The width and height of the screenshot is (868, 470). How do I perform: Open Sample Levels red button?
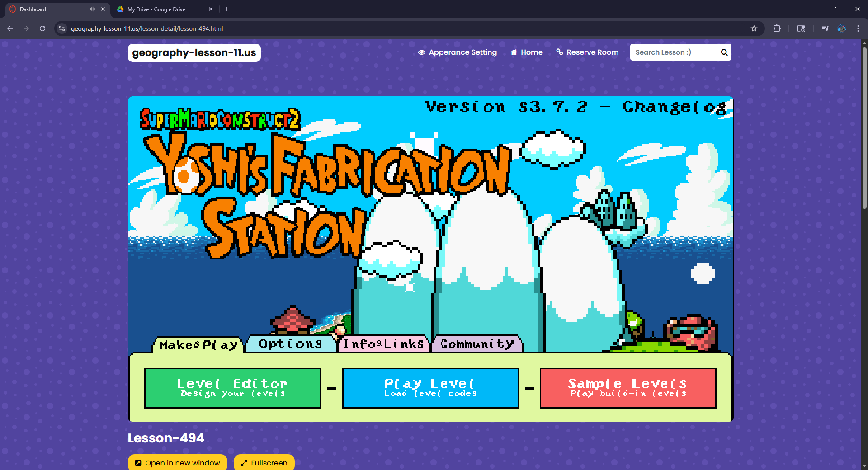(628, 388)
